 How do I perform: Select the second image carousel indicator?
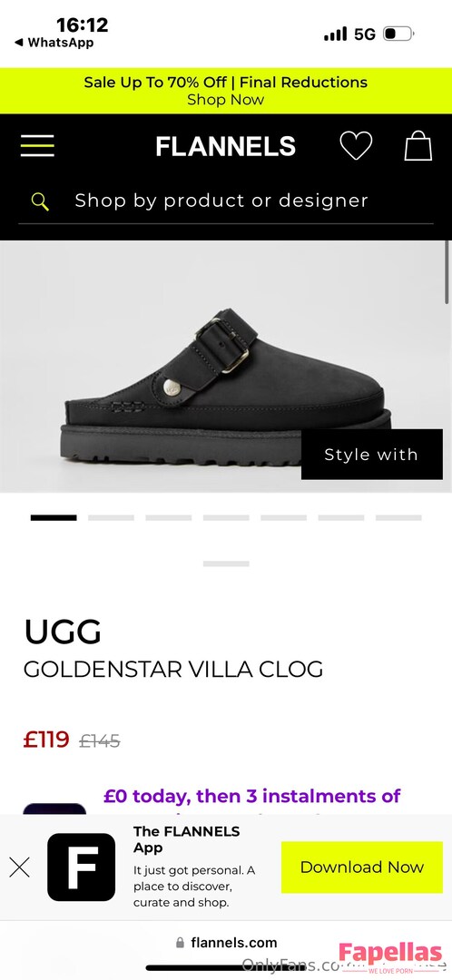[x=112, y=517]
